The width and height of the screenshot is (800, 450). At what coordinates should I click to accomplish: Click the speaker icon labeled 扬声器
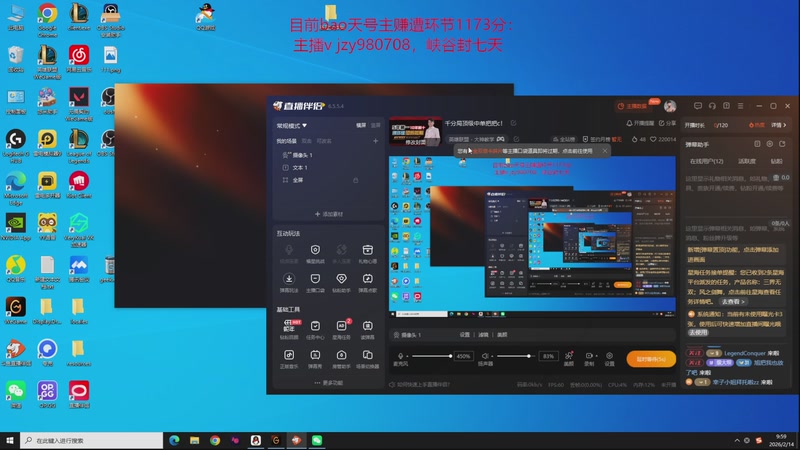[x=485, y=356]
